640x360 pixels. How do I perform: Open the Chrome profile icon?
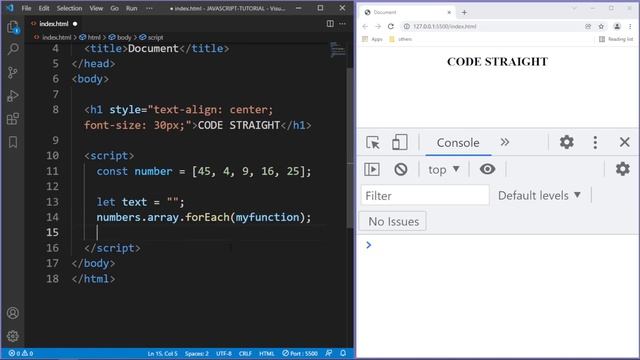click(617, 27)
